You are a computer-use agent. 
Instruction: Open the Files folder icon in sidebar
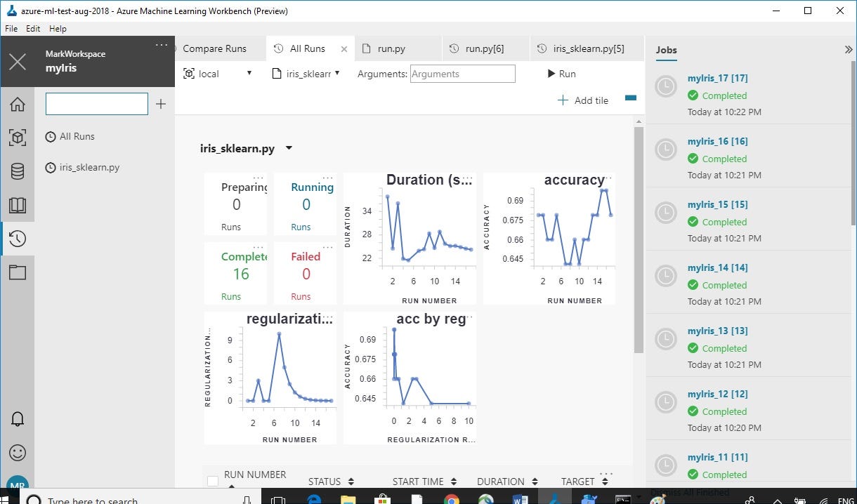tap(18, 272)
